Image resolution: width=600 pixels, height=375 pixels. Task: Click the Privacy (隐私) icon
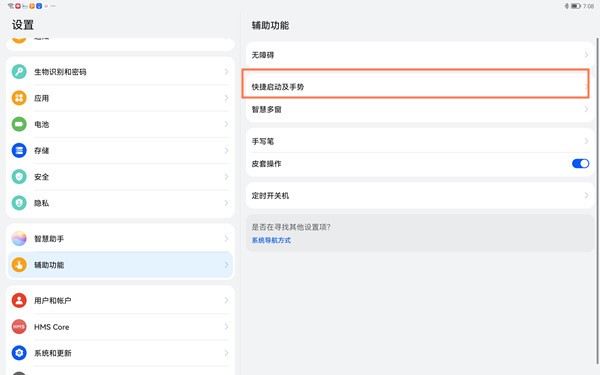click(19, 203)
